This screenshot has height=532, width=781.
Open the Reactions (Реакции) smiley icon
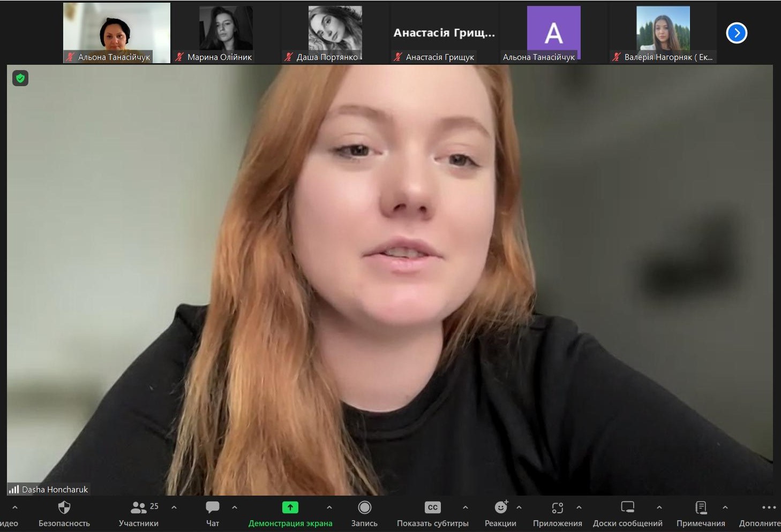coord(501,507)
